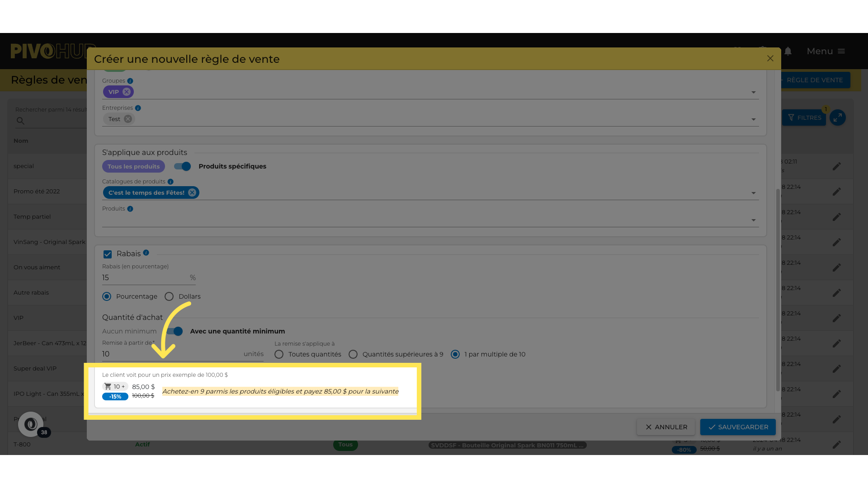Click info icon next to Rabais
Image resolution: width=868 pixels, height=488 pixels.
pos(146,253)
